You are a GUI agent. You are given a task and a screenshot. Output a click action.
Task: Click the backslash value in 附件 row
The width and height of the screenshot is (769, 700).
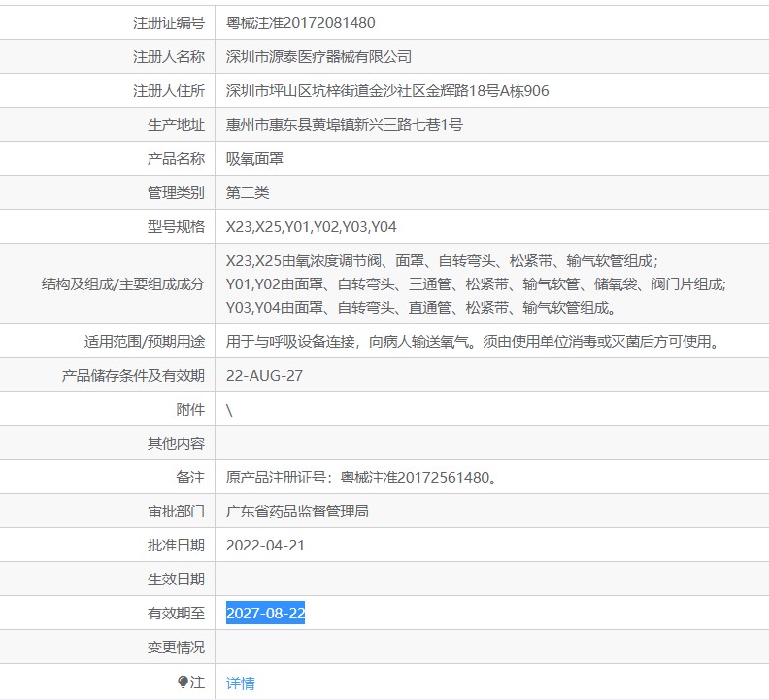(x=229, y=410)
